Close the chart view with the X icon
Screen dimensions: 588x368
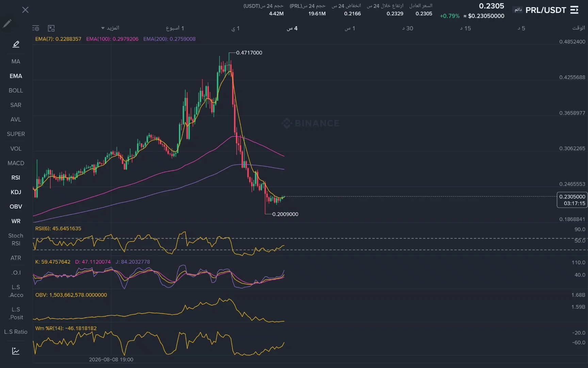click(25, 10)
